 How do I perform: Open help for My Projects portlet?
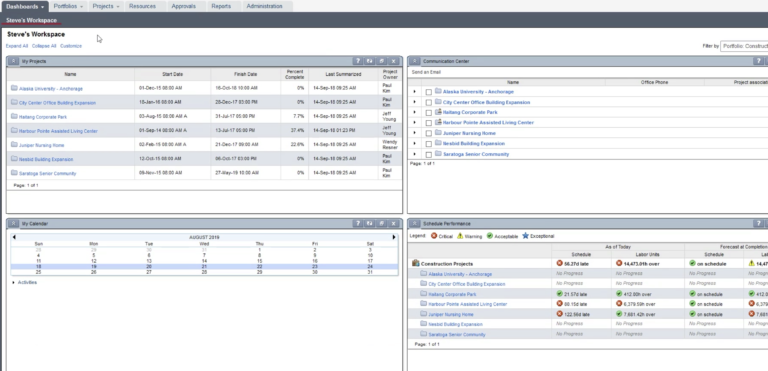[x=358, y=61]
